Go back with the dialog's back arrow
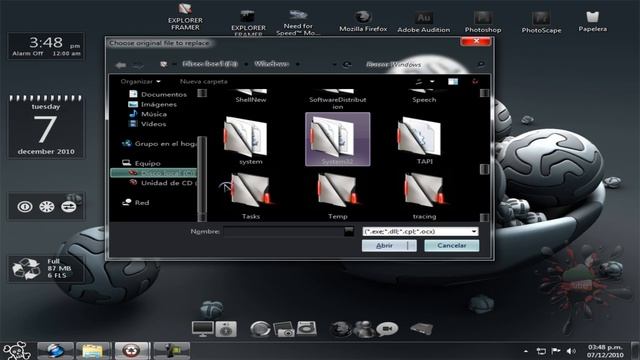640x360 pixels. coord(120,65)
